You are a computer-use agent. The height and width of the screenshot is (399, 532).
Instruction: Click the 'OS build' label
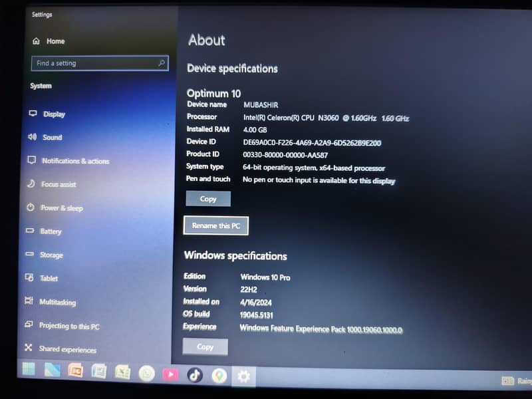196,313
